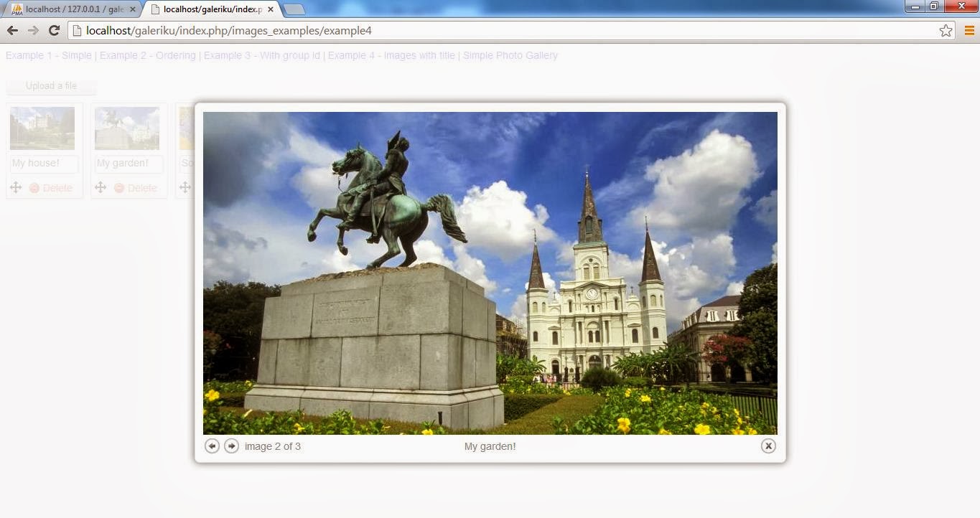Restore down the browser window
This screenshot has height=518, width=980.
[934, 6]
